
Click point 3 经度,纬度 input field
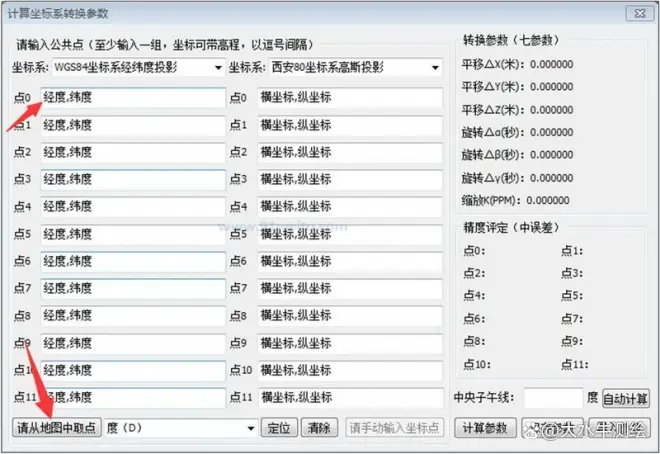[132, 179]
